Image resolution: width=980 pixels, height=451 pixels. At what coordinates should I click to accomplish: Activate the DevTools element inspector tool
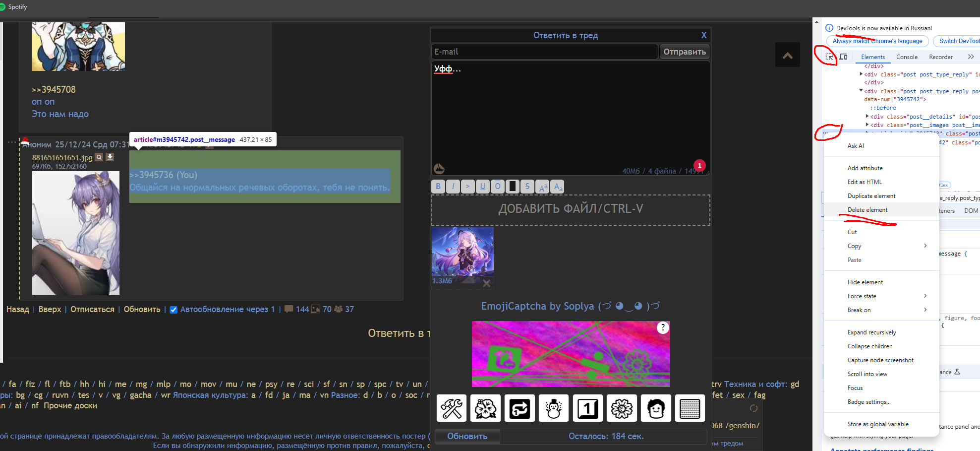tap(829, 57)
